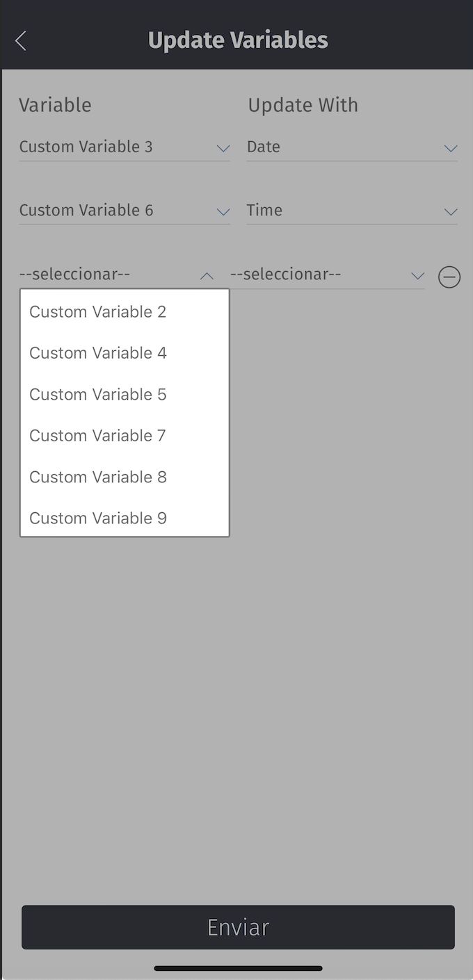The image size is (473, 980).
Task: Click the chevron beside the Time field
Action: (451, 212)
